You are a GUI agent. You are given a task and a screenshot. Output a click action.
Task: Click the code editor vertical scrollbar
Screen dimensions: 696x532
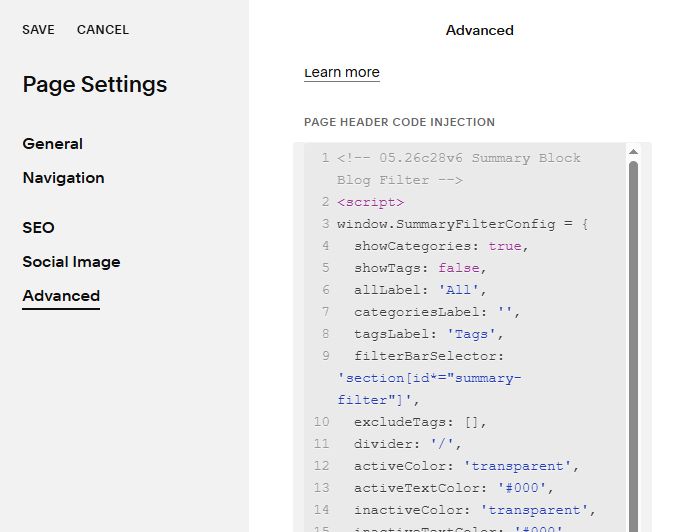633,346
